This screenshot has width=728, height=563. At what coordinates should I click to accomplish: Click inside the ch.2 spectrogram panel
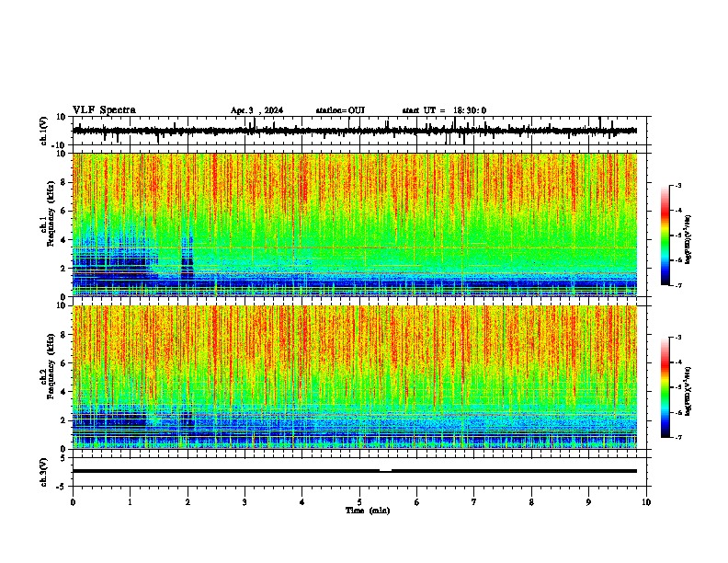[355, 377]
